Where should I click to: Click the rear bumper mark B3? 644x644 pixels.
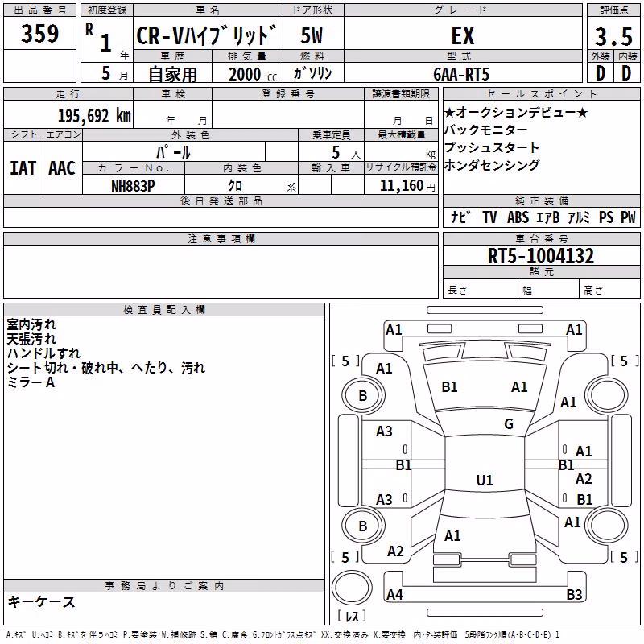point(574,594)
